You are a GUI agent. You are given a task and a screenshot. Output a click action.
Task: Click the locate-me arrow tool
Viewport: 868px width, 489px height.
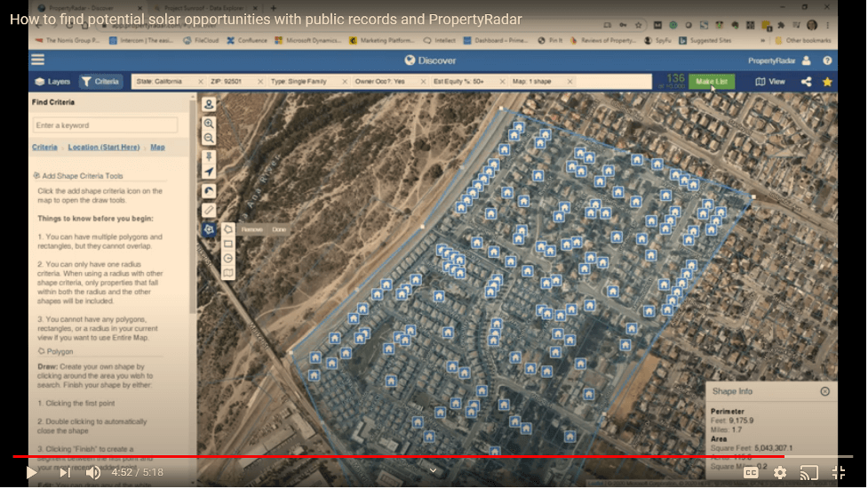click(209, 172)
